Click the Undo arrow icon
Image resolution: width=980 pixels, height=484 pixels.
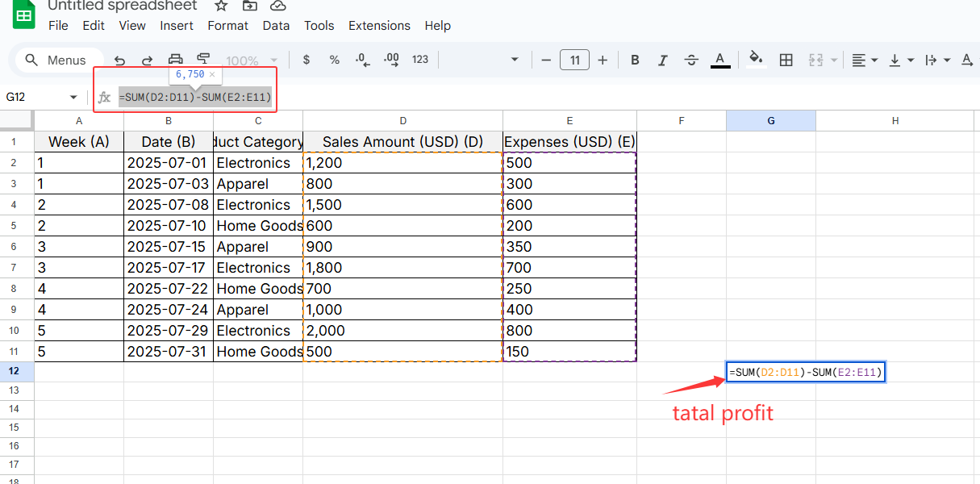(x=120, y=60)
